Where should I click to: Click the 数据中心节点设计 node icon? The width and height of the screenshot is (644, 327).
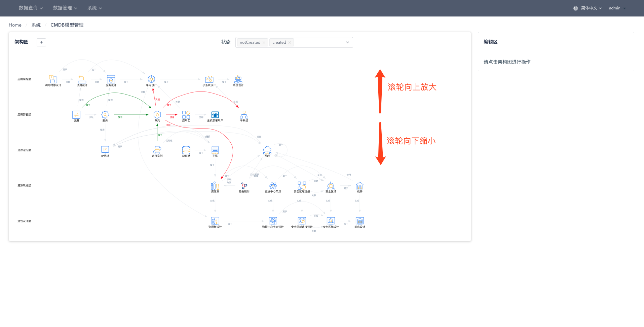tap(273, 221)
